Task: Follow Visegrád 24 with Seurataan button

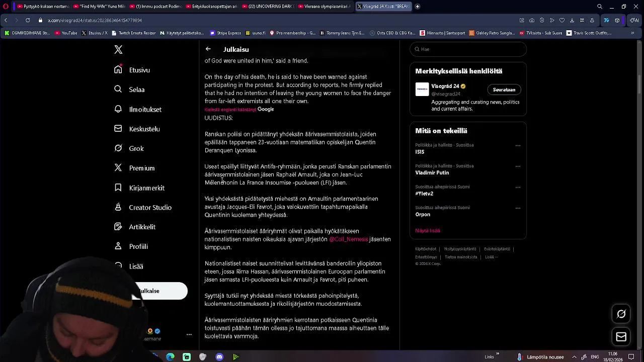Action: pyautogui.click(x=504, y=89)
